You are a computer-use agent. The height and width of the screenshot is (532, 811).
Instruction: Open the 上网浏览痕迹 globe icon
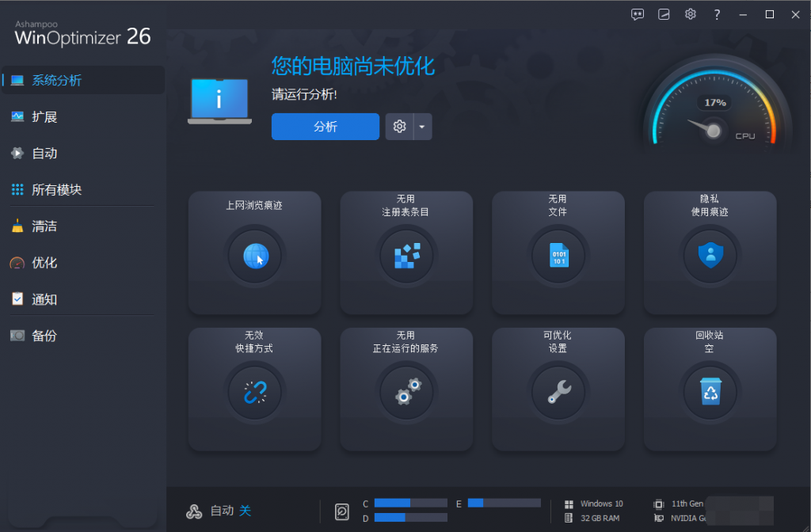[254, 255]
